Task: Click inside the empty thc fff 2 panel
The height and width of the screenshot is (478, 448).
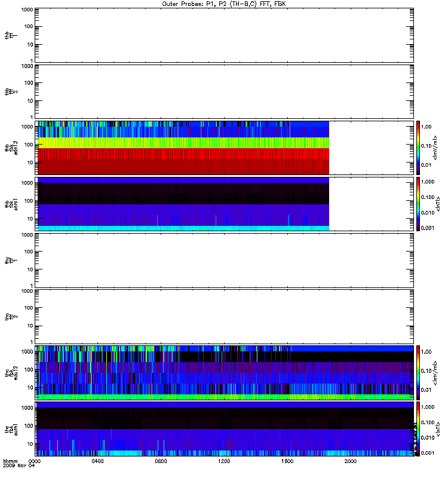Action: point(224,317)
